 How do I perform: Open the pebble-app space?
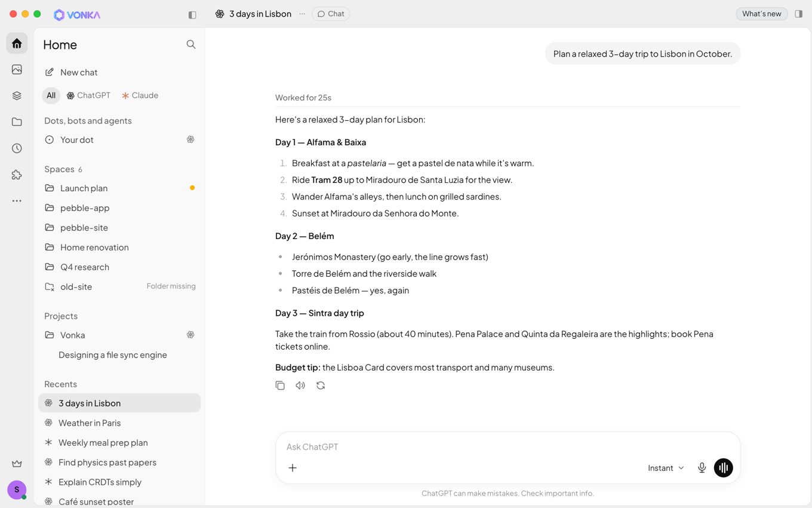(119, 208)
